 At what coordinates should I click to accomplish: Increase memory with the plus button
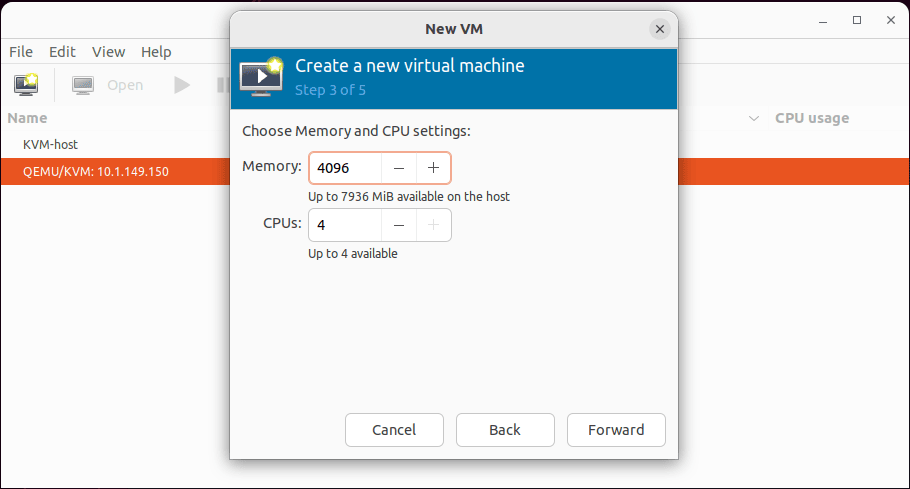click(433, 168)
